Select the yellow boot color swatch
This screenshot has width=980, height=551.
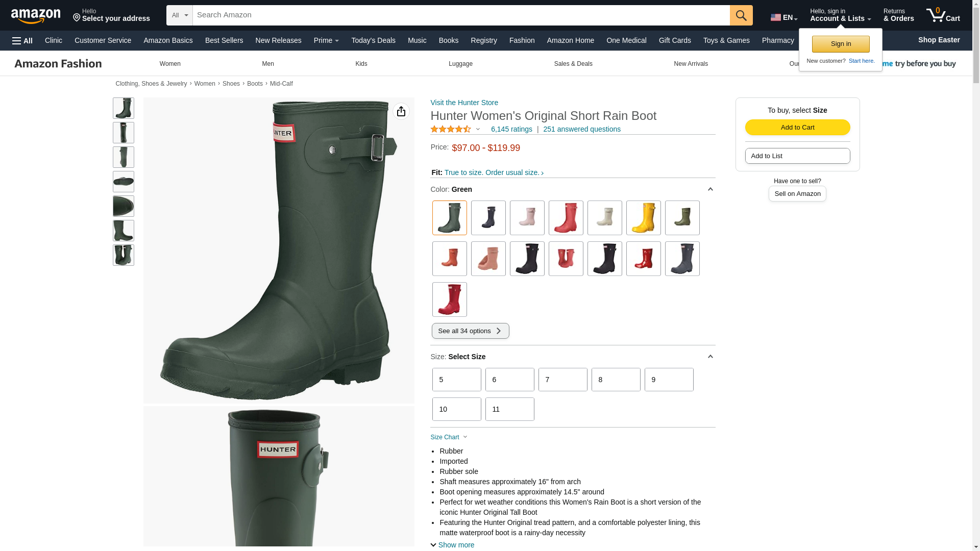pyautogui.click(x=644, y=218)
